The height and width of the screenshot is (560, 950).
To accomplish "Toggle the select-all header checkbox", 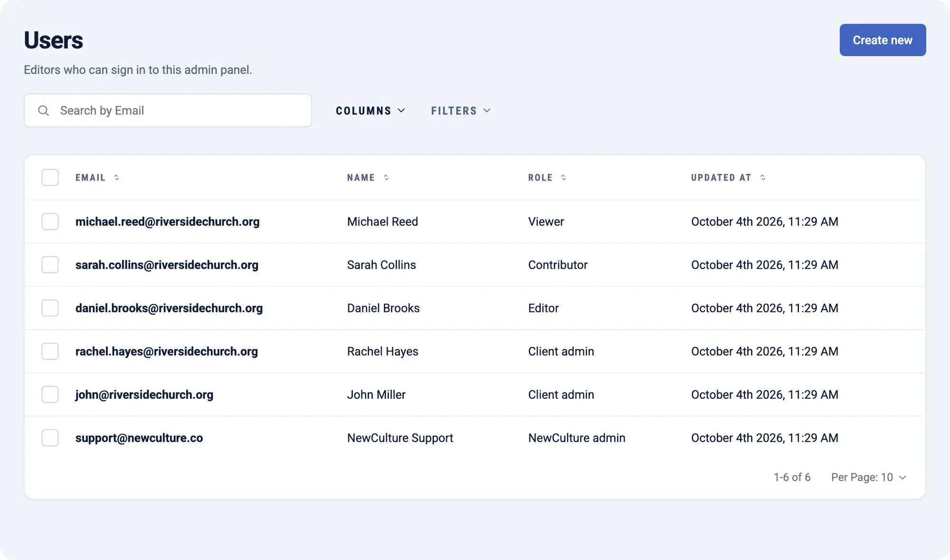I will pyautogui.click(x=50, y=178).
